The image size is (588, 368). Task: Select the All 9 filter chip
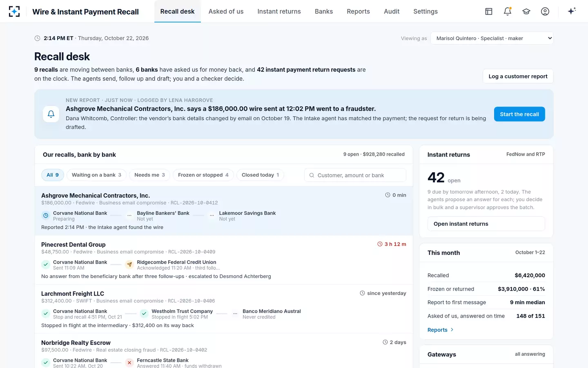tap(53, 175)
